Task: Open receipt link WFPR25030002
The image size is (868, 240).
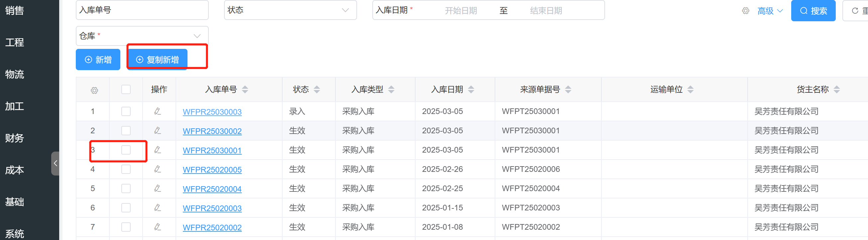Action: 212,131
